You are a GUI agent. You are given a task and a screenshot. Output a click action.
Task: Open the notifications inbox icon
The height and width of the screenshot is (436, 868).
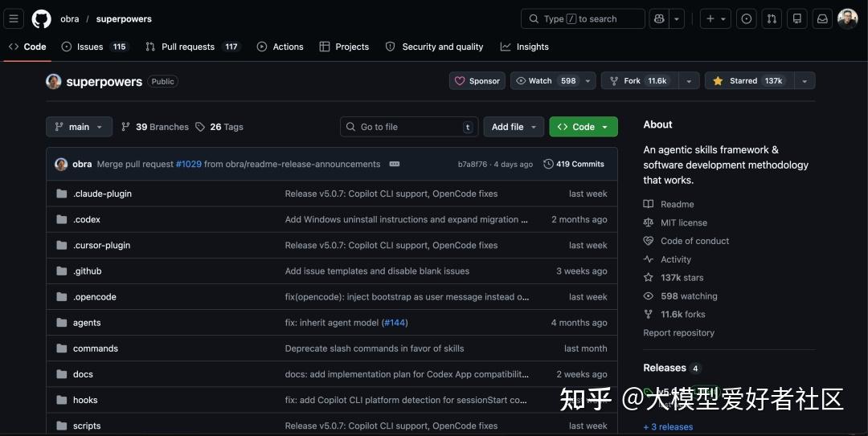tap(823, 18)
